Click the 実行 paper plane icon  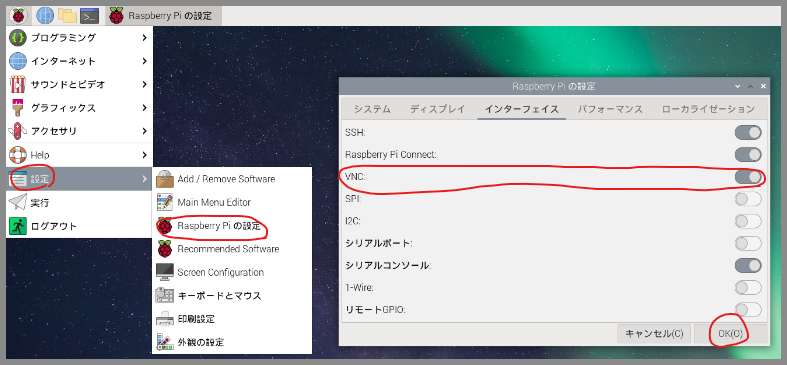tap(18, 202)
